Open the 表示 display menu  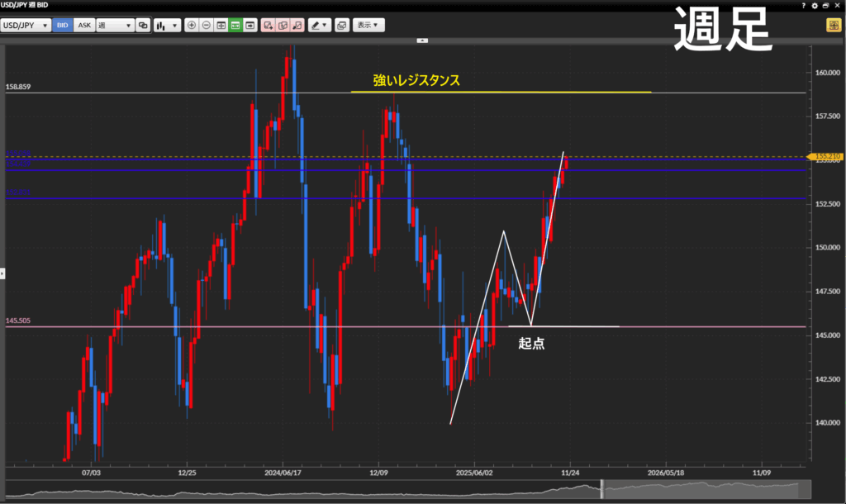point(368,26)
